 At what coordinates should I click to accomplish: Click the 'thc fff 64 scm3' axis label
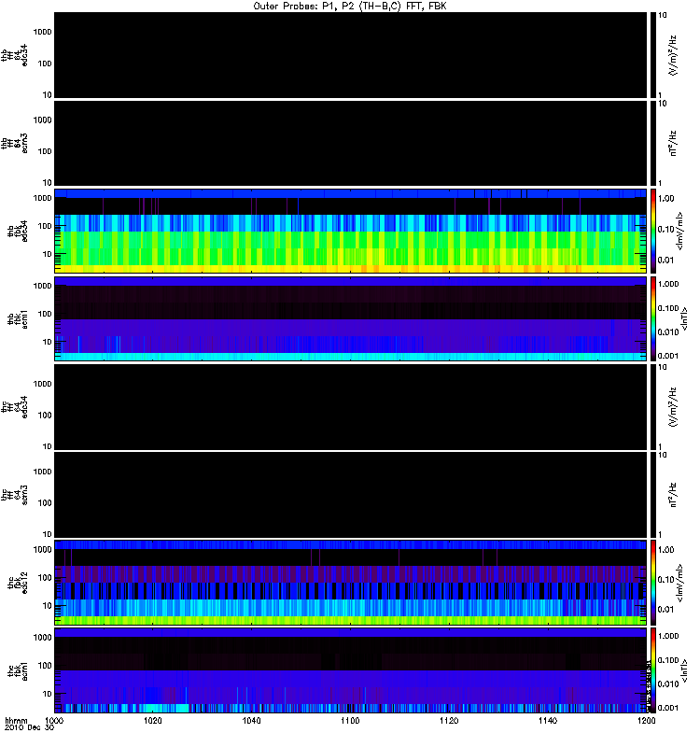pyautogui.click(x=15, y=495)
